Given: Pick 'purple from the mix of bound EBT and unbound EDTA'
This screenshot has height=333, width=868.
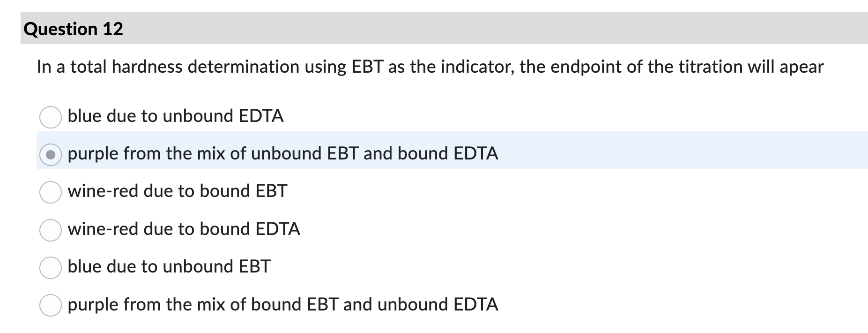Looking at the screenshot, I should tap(51, 305).
